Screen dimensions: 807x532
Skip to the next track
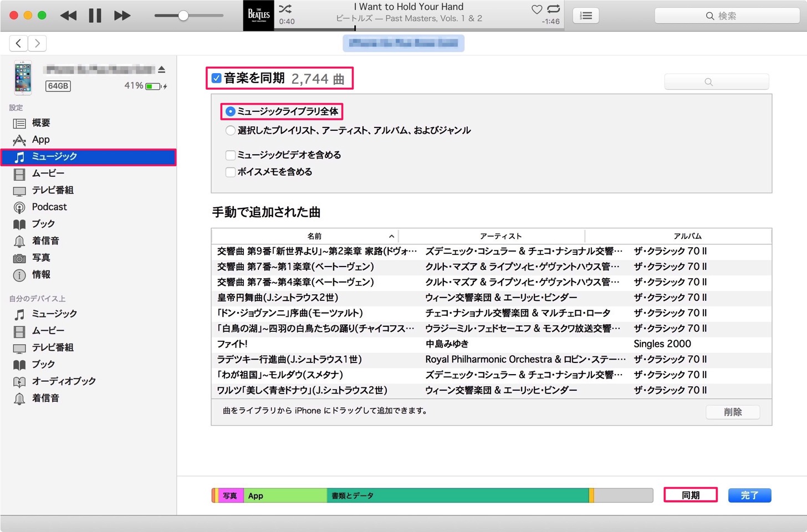122,16
